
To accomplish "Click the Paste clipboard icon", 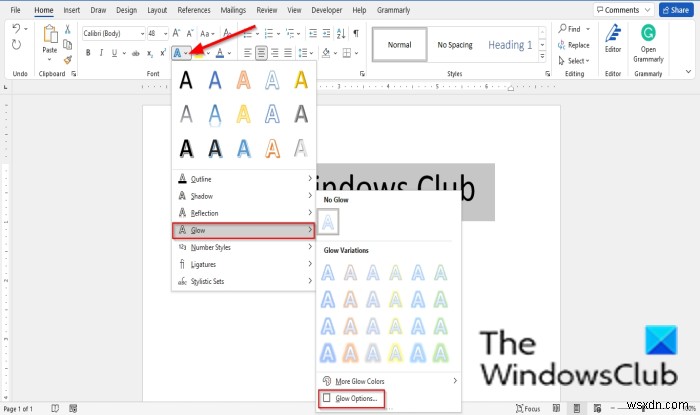I will [x=50, y=35].
